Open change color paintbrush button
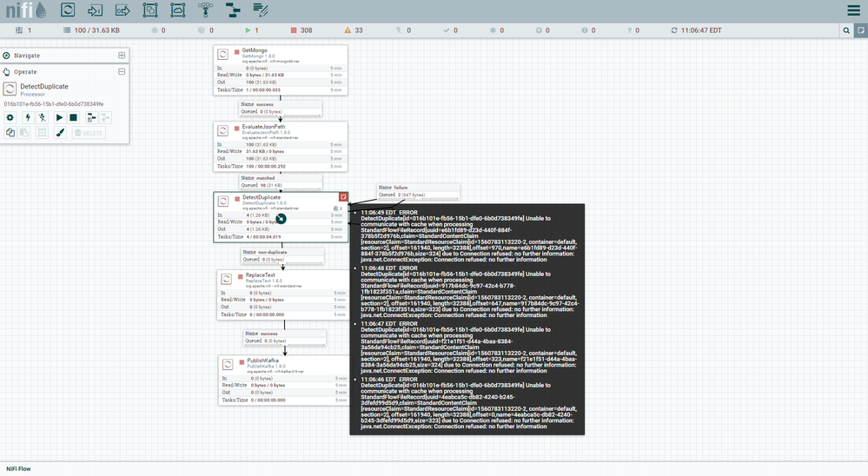This screenshot has width=868, height=476. click(60, 133)
